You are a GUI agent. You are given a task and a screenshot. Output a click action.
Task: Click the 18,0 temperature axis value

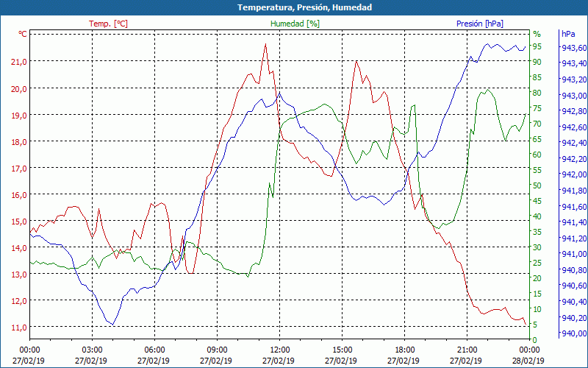click(x=19, y=142)
